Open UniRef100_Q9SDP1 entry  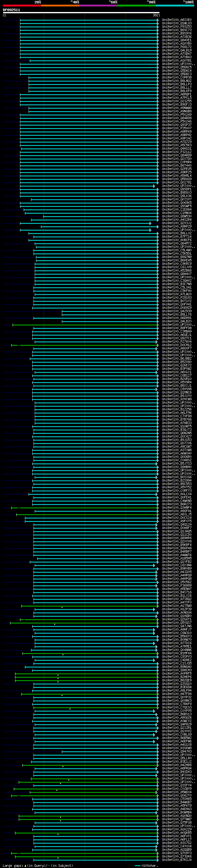click(x=177, y=189)
